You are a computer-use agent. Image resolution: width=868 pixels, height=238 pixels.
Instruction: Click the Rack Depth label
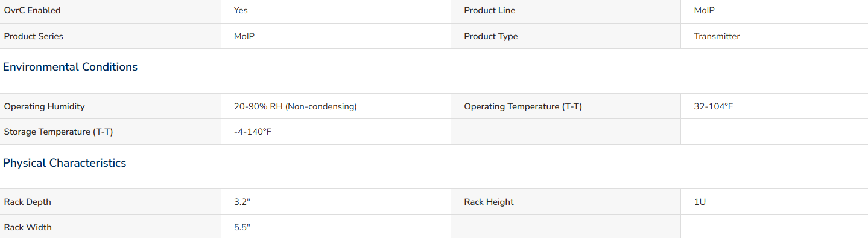pos(28,202)
